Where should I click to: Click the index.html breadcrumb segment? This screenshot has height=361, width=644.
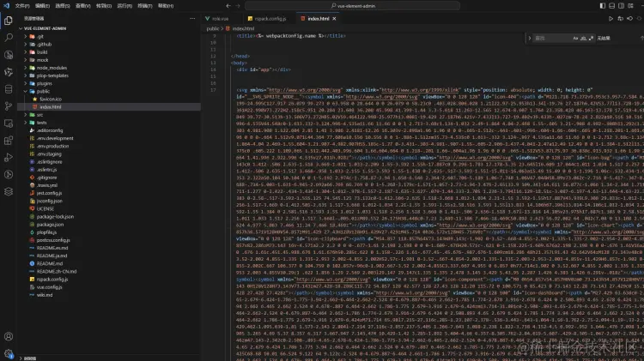click(x=240, y=28)
